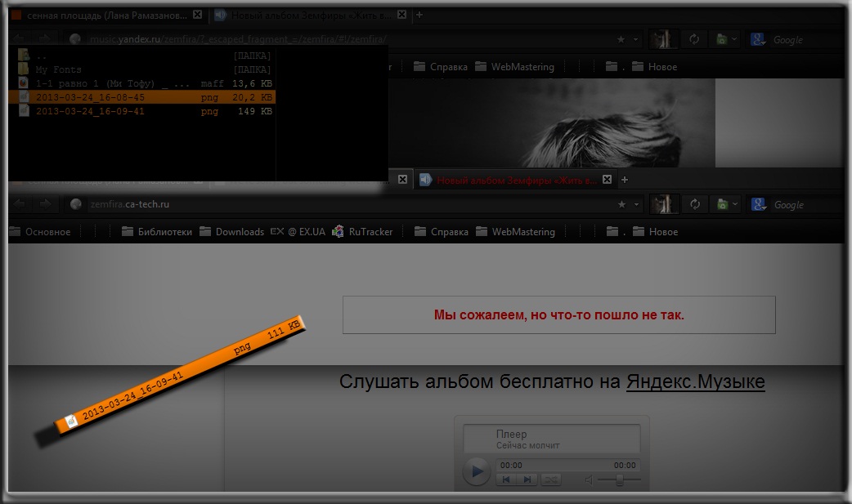852x504 pixels.
Task: Mute the player with the speaker icon
Action: (x=589, y=479)
